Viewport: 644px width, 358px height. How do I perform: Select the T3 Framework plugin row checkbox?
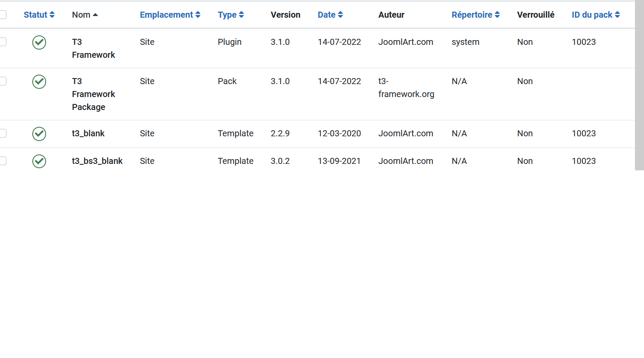3,42
